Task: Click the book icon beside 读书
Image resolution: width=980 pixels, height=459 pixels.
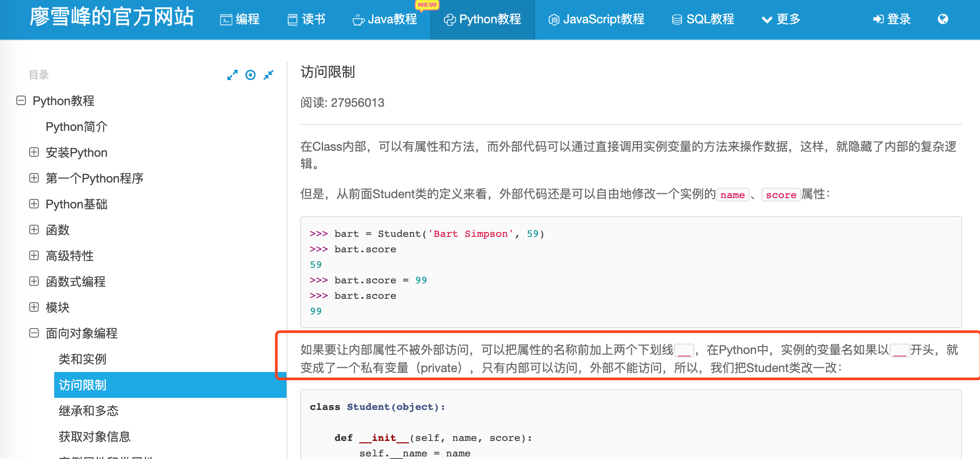Action: point(293,20)
